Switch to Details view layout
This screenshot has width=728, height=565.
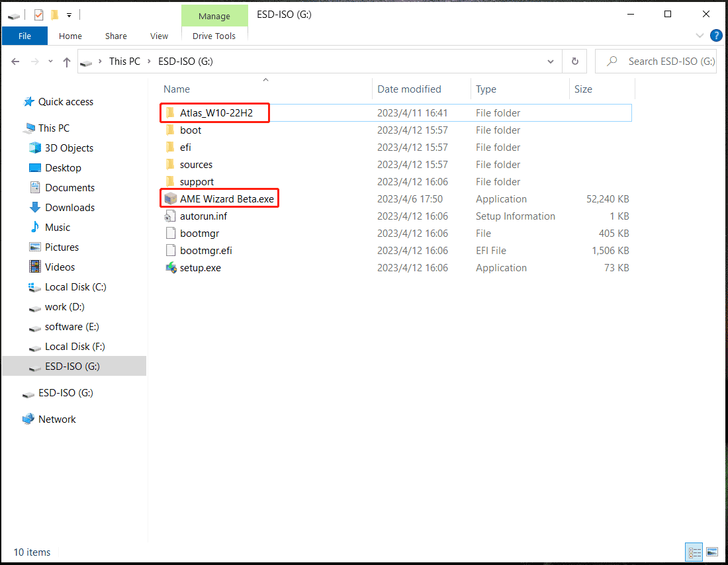pos(694,552)
